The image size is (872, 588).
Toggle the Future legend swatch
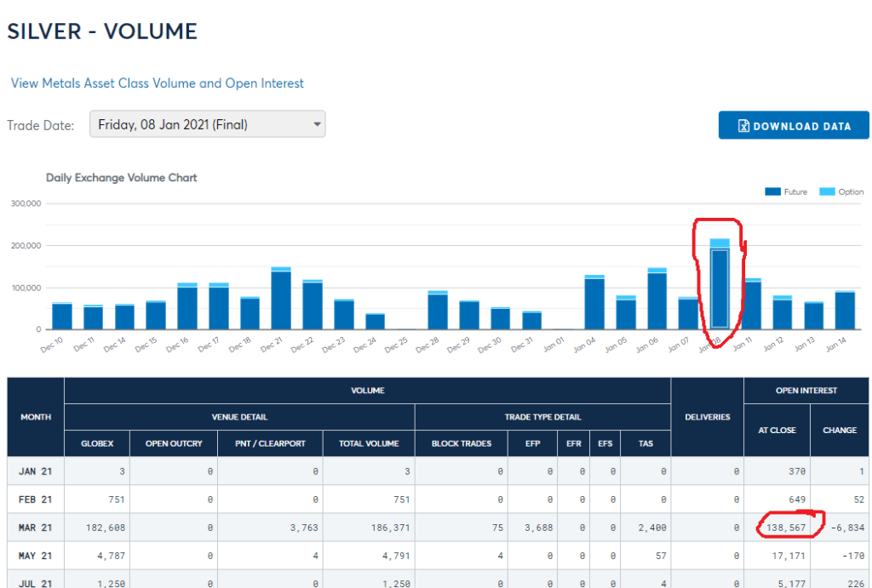772,192
